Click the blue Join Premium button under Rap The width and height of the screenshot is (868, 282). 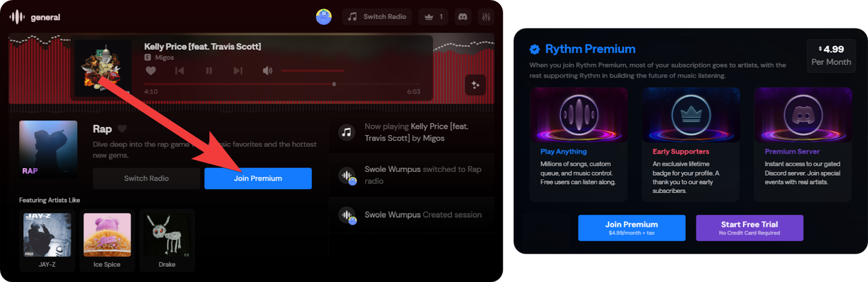[258, 178]
